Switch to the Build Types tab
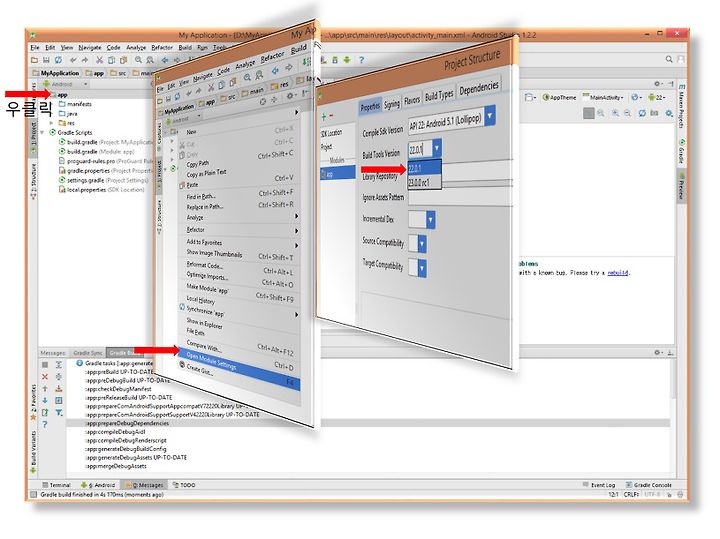The image size is (720, 539). 439,95
